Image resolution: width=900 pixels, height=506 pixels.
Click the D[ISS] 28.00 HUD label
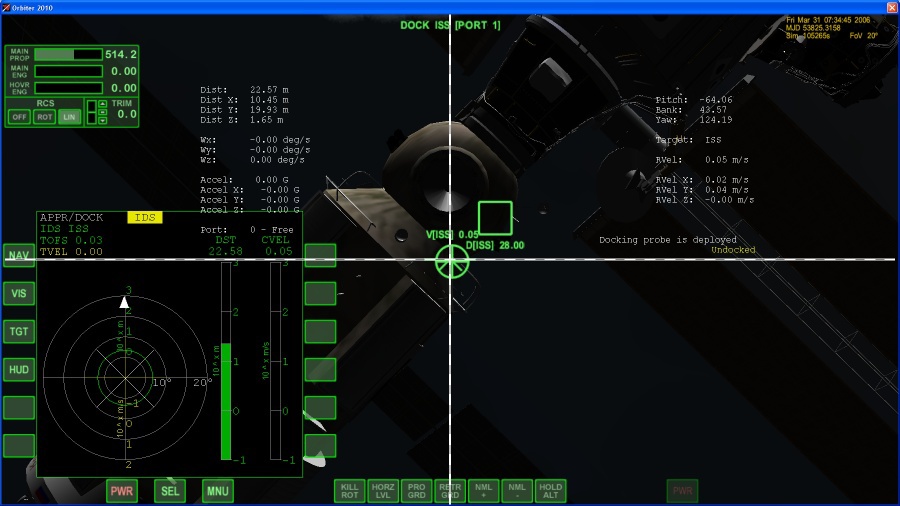tap(495, 245)
